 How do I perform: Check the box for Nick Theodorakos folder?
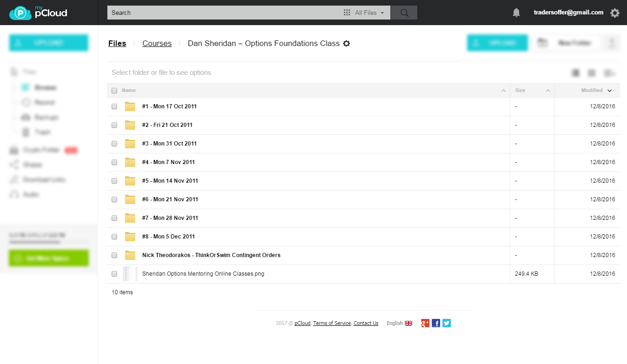point(114,255)
